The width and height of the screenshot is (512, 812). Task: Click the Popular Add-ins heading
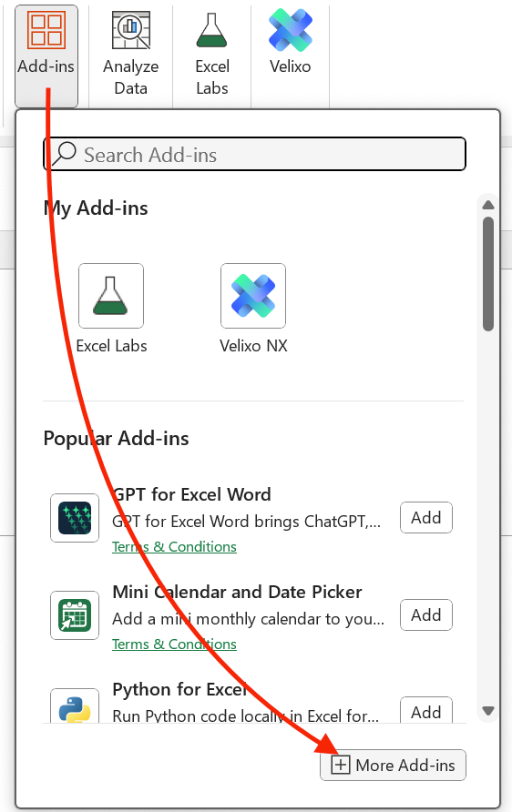point(116,439)
